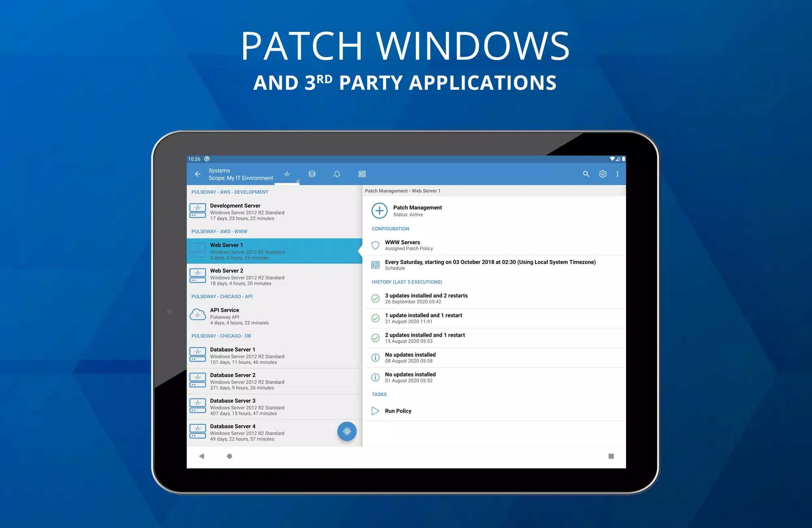
Task: Open No updates installed 08 August 2020
Action: [495, 357]
